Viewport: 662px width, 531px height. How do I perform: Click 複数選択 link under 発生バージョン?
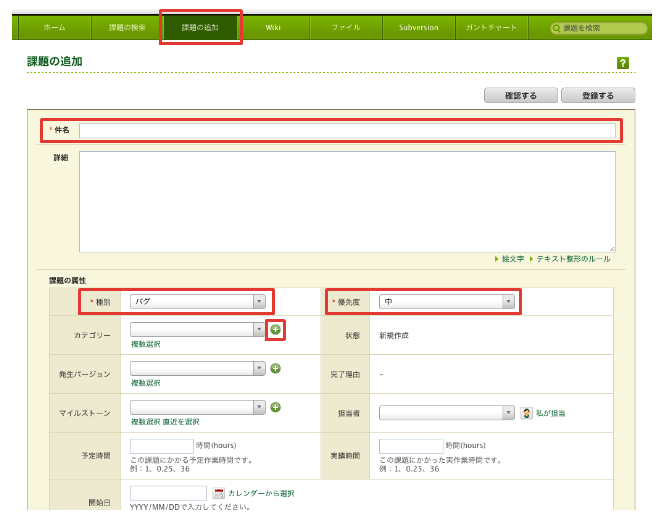point(146,383)
